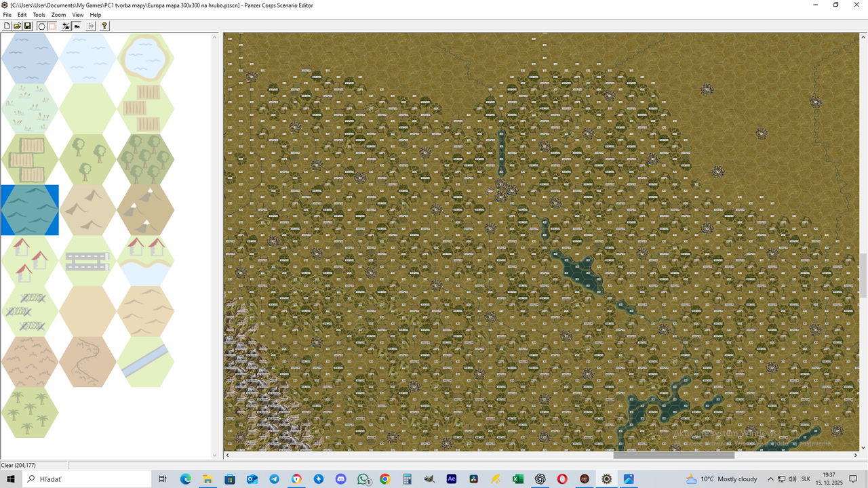Select the airfield runway terrain tile
The height and width of the screenshot is (488, 868).
(x=88, y=260)
